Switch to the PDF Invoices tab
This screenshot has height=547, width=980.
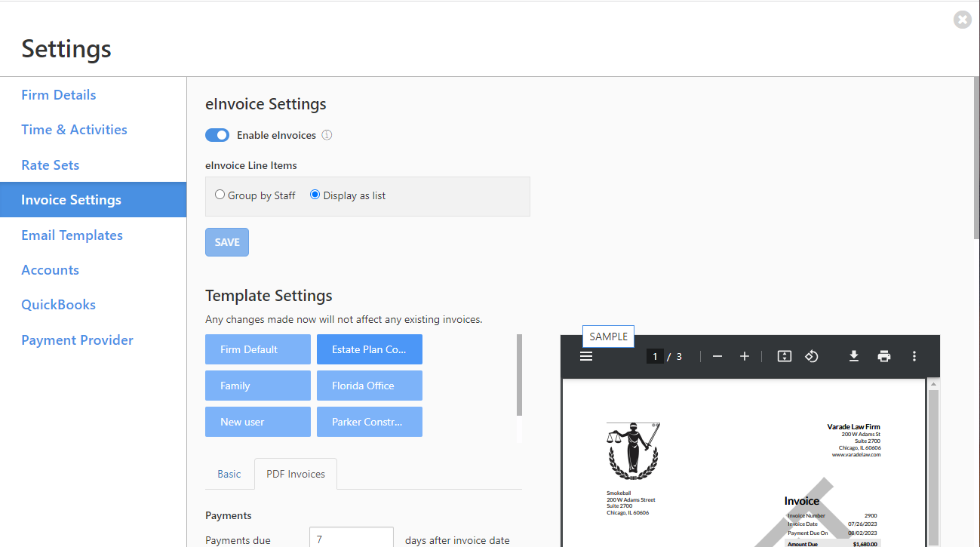[x=295, y=473]
